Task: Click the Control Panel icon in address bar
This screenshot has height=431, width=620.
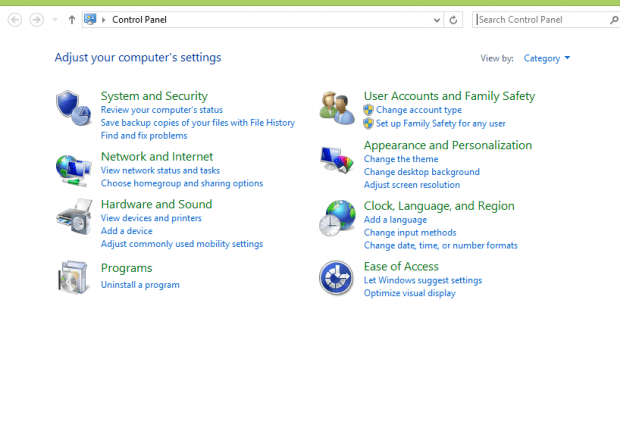Action: [x=90, y=19]
